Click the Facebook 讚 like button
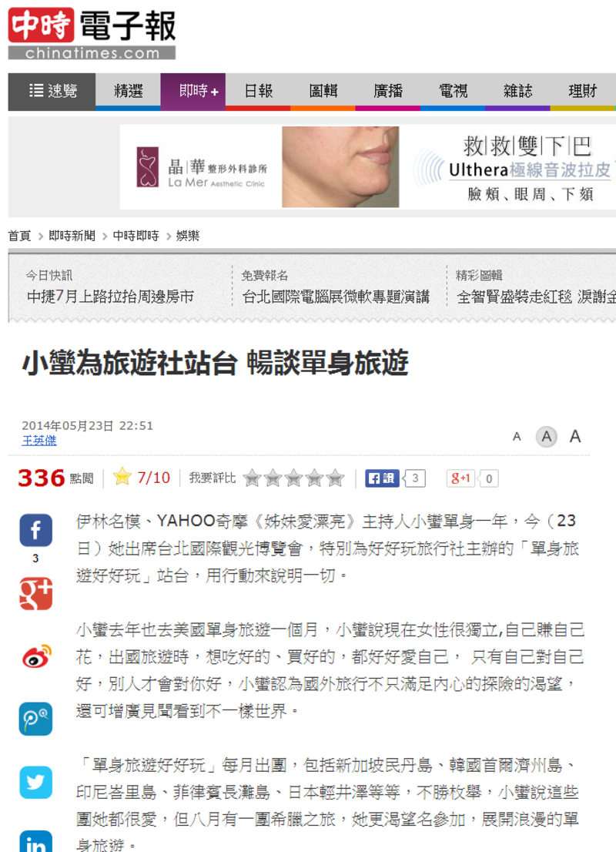This screenshot has width=616, height=852. click(382, 478)
